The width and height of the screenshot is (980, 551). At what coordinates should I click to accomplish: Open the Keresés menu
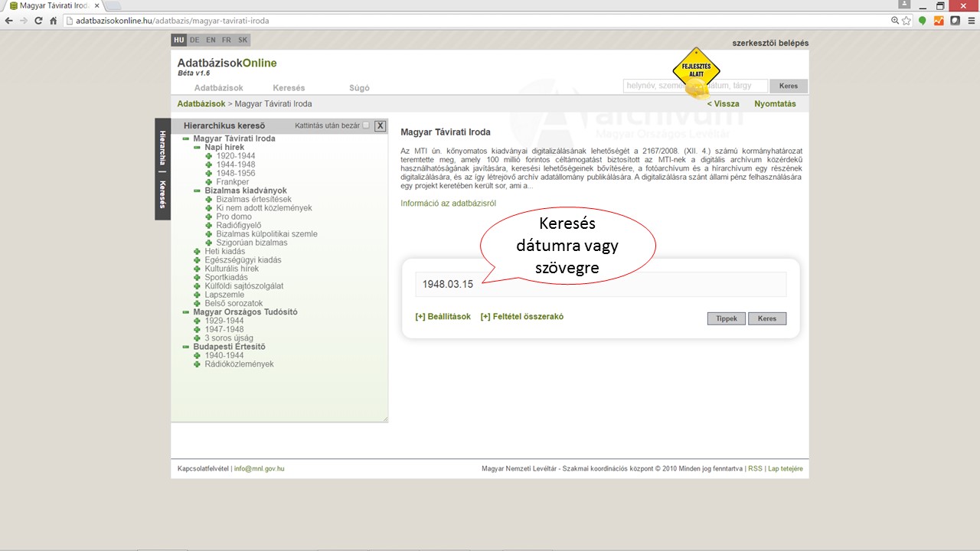(289, 88)
